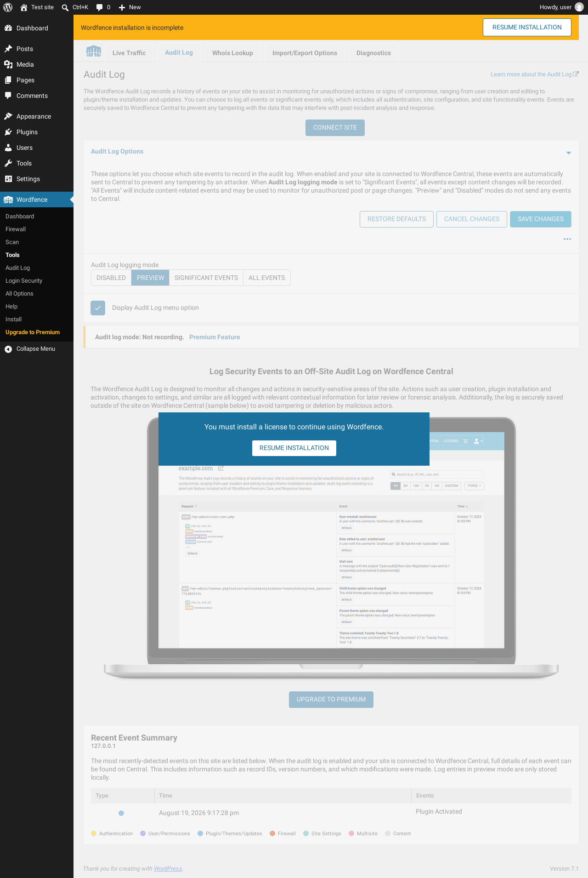This screenshot has width=588, height=878.
Task: Click RESUME INSTALLATION in license overlay
Action: [294, 448]
